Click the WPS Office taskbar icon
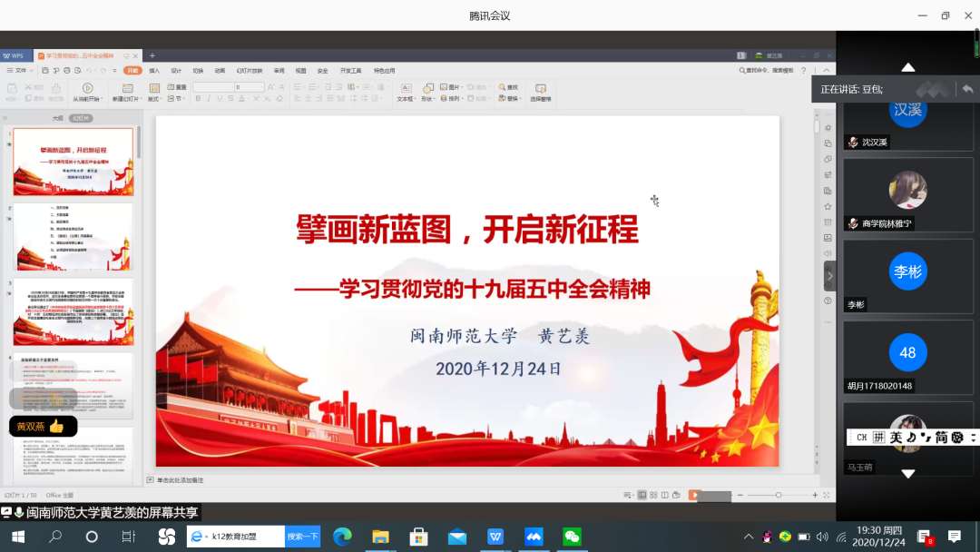Viewport: 980px width, 552px height. coord(495,537)
